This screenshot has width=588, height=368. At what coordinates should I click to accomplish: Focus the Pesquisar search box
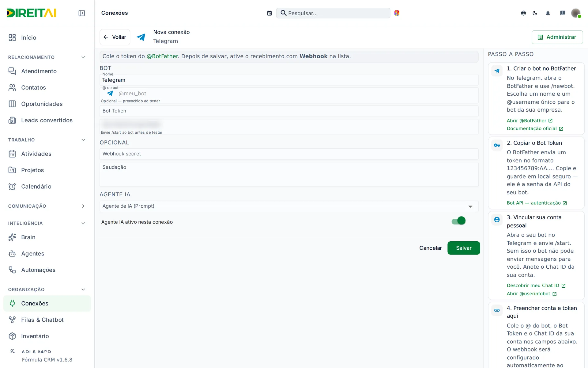point(333,13)
